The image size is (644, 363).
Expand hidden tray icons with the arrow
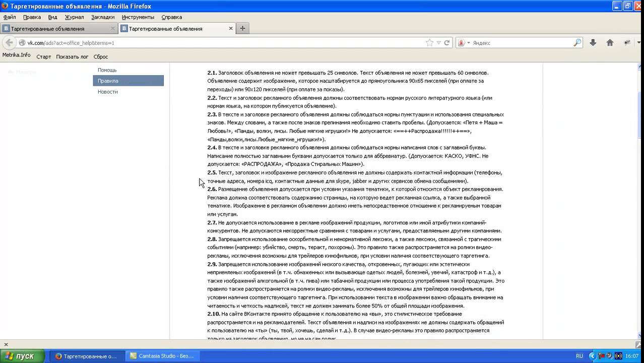point(592,356)
